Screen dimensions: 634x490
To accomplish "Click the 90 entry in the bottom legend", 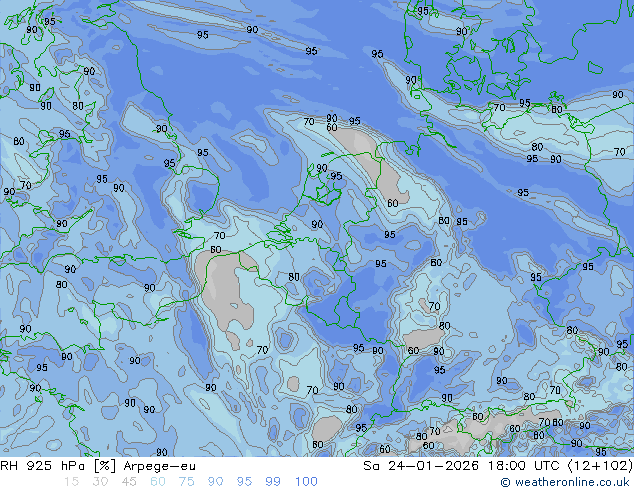I will coord(215,482).
